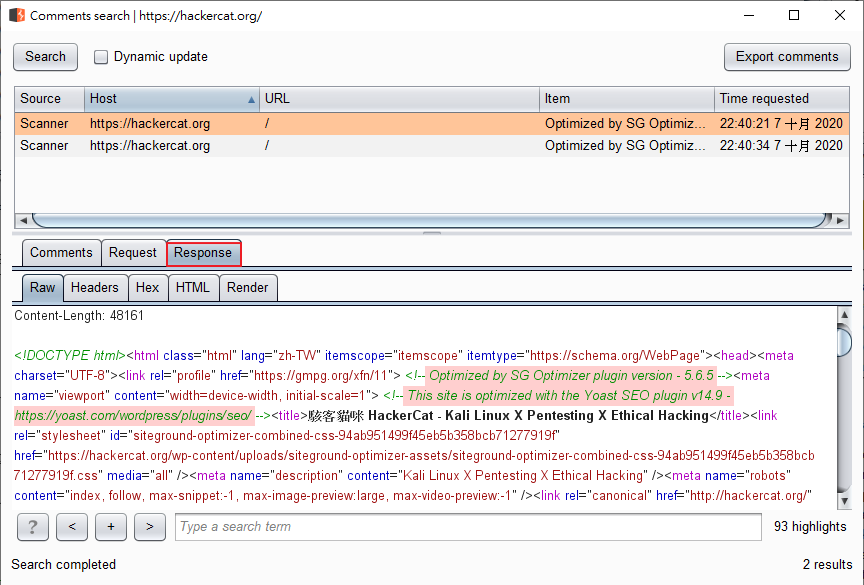Maximize the Comments search window
The image size is (864, 585).
(794, 15)
